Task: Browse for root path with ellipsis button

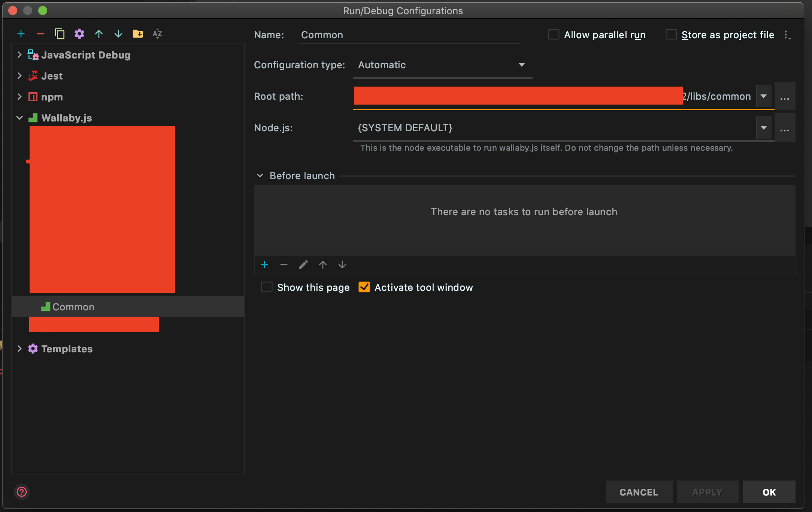Action: click(x=785, y=97)
